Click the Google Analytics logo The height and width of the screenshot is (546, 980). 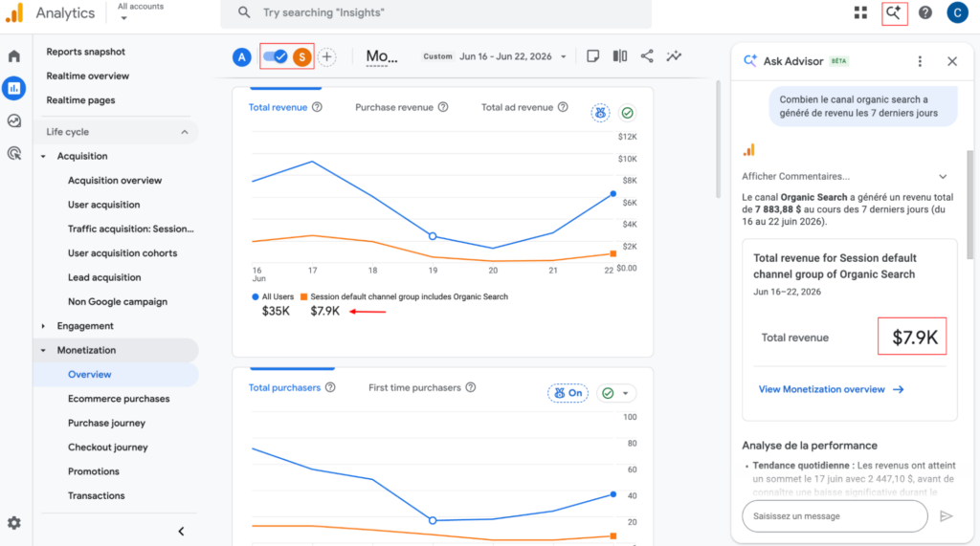(x=14, y=12)
